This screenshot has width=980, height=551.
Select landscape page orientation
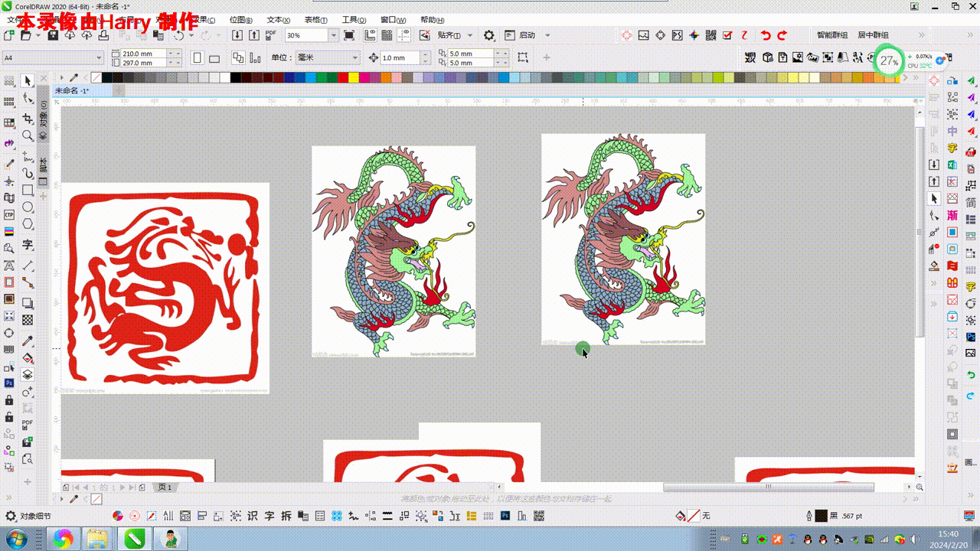(x=214, y=58)
